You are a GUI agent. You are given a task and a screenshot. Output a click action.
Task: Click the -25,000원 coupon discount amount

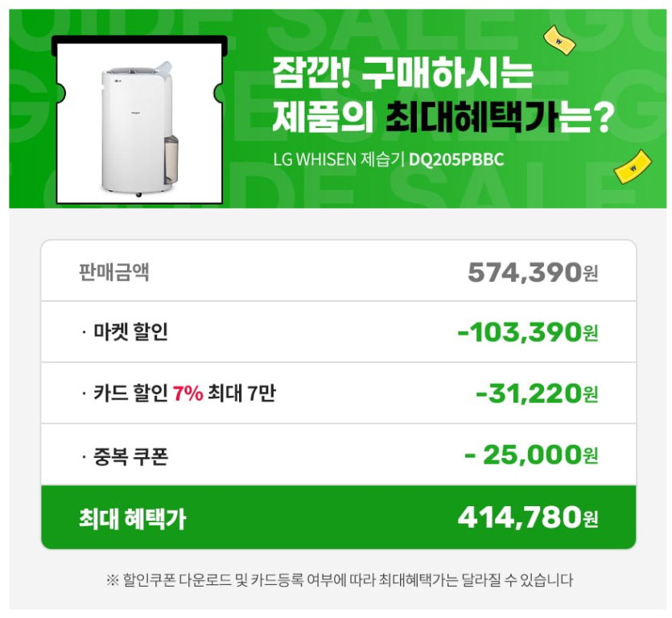pyautogui.click(x=531, y=455)
